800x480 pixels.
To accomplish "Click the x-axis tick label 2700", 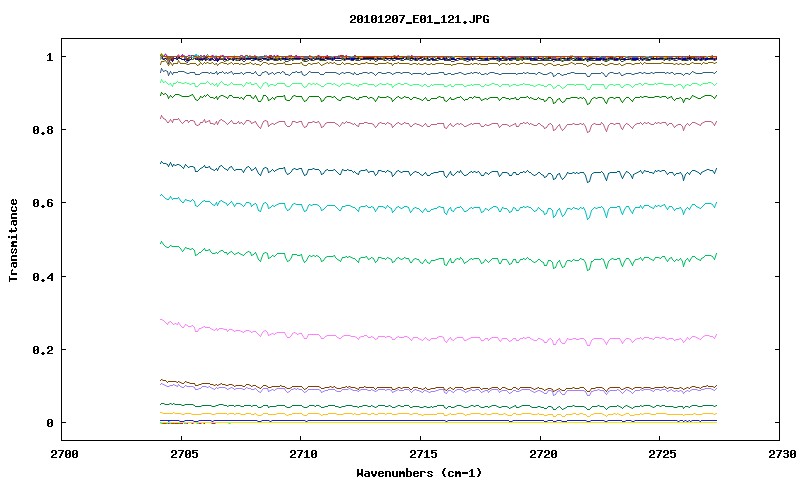I will pos(64,454).
